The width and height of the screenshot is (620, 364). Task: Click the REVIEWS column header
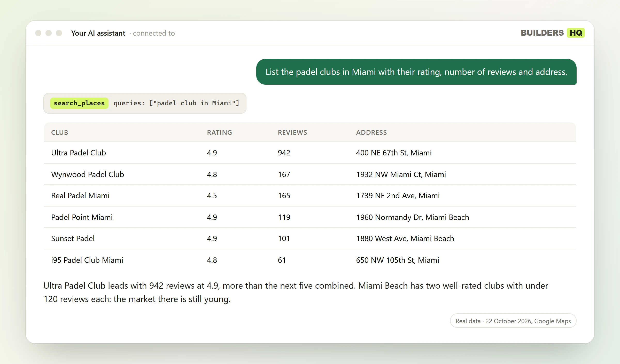click(292, 132)
